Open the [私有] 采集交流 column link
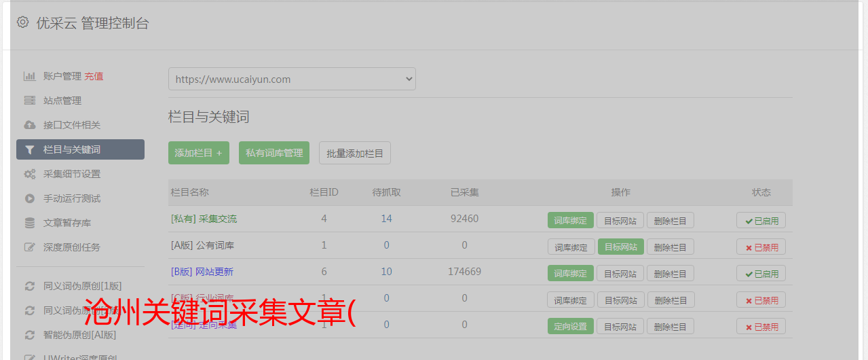This screenshot has width=868, height=360. point(204,219)
